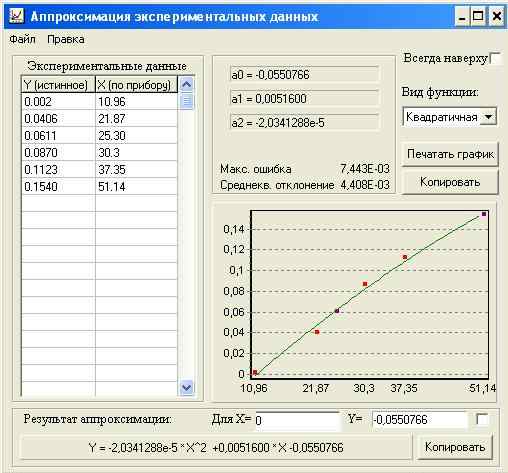508x473 pixels.
Task: Select the cell with value 10.96
Action: 136,101
